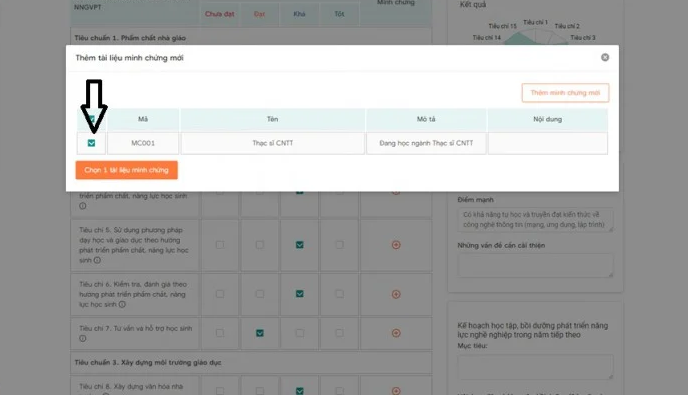The image size is (688, 395).
Task: Add evidence for Tiêu chí 6 plus icon
Action: pyautogui.click(x=396, y=294)
